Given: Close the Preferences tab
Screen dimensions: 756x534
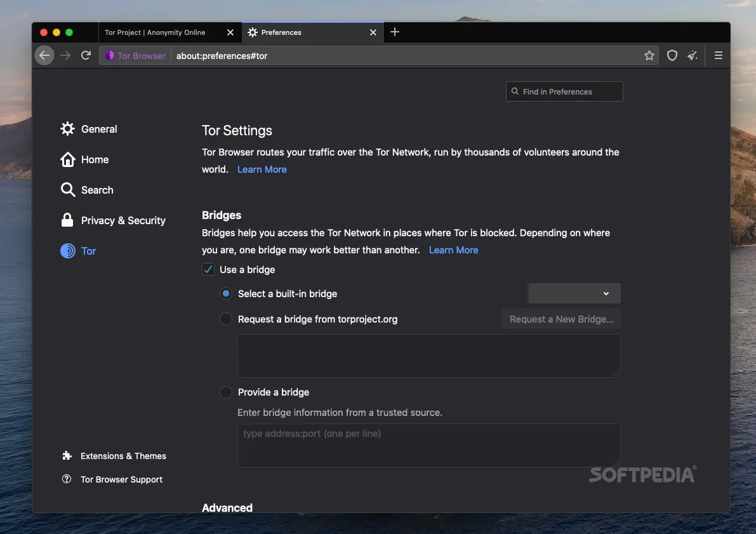Looking at the screenshot, I should (373, 32).
